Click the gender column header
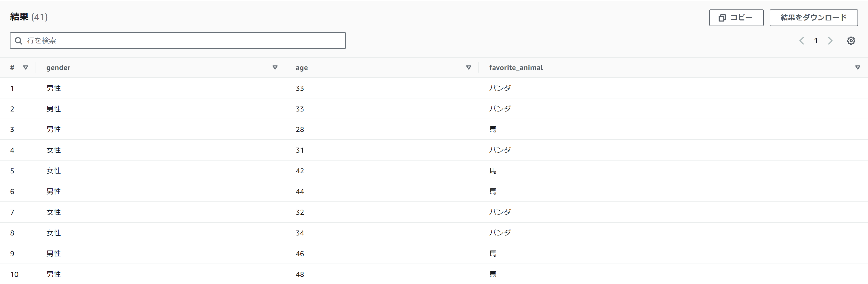This screenshot has height=284, width=868. [x=58, y=68]
